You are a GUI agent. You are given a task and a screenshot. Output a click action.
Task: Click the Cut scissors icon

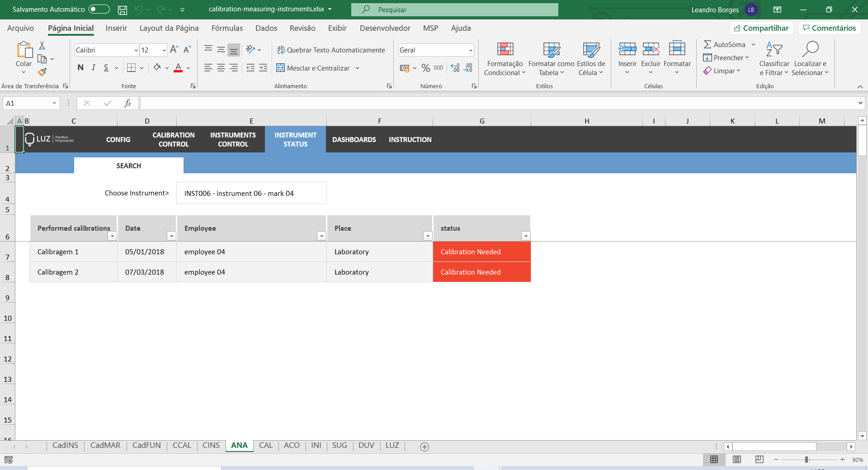coord(42,46)
